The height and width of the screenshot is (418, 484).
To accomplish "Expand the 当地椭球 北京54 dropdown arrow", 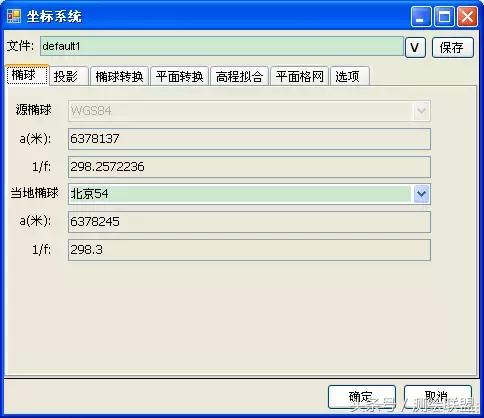I will point(421,194).
